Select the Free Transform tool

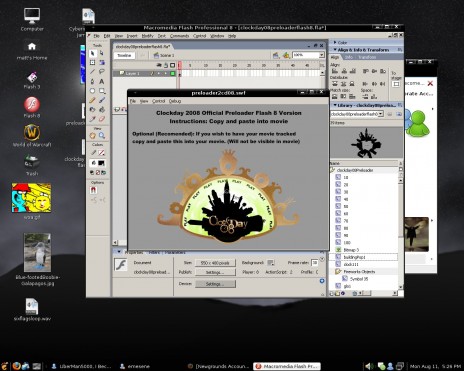[x=93, y=63]
